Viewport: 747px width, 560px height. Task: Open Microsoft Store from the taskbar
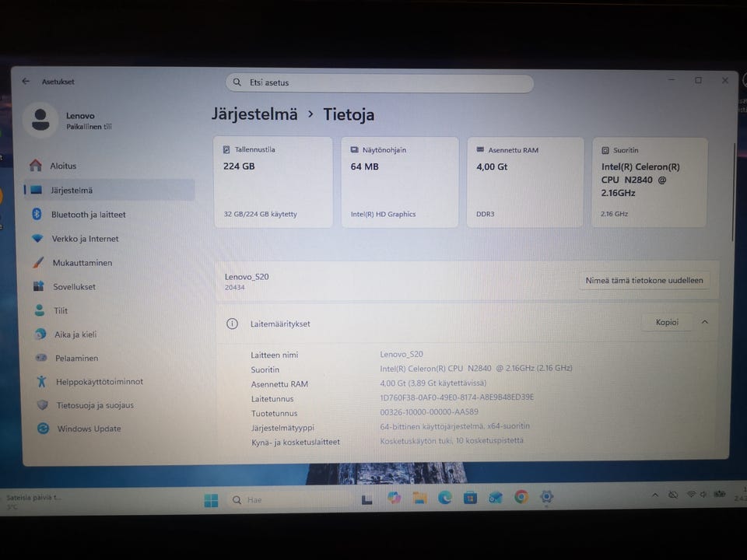click(470, 498)
